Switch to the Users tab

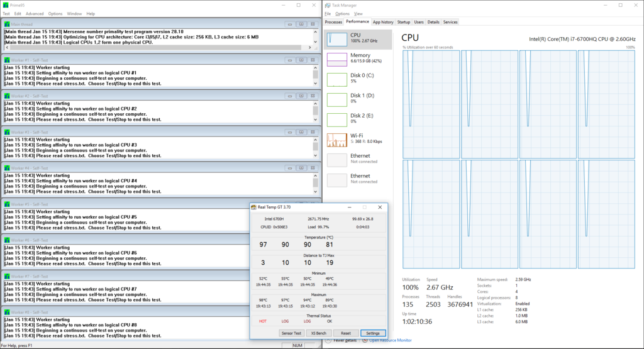[x=419, y=22]
